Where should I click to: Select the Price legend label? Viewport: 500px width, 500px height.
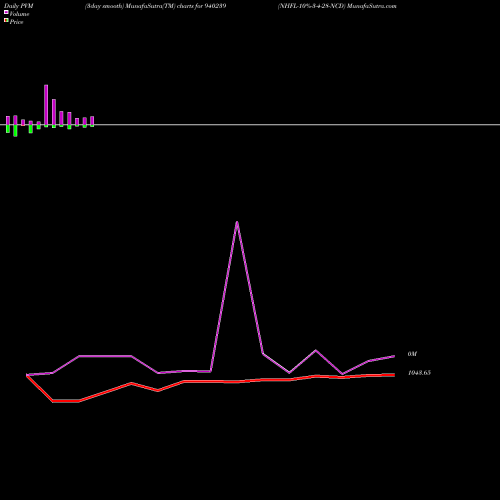tap(16, 22)
